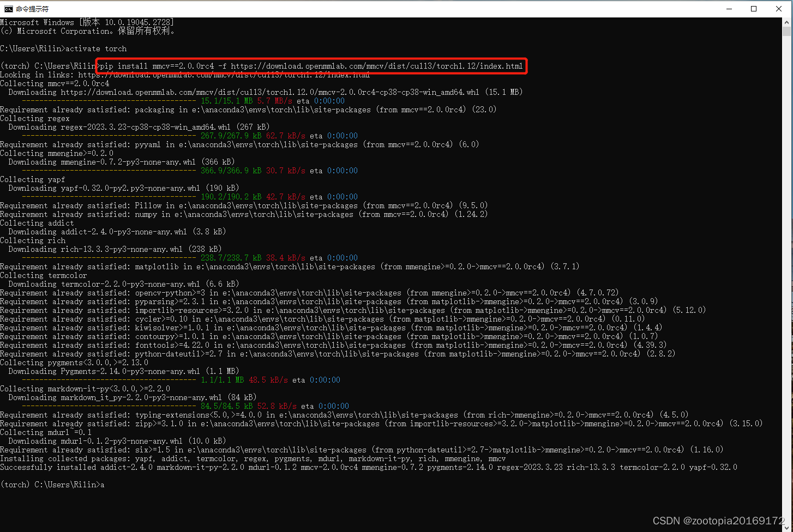Click 'Requirement already satisfied: numpy' line
The image size is (793, 532).
coord(244,214)
